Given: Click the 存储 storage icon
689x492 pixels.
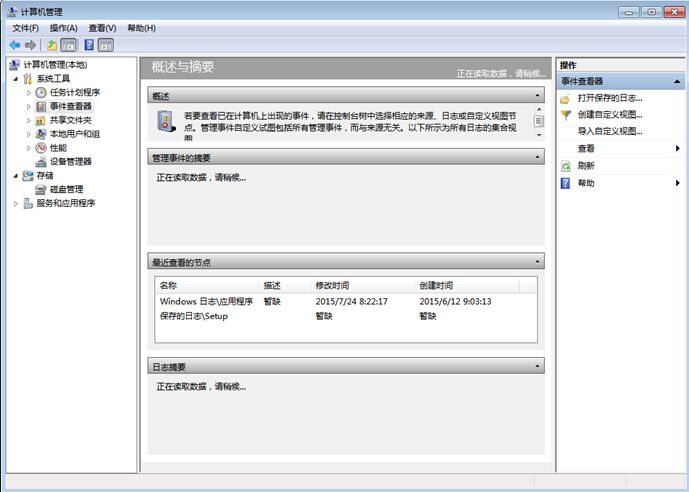Looking at the screenshot, I should 28,176.
